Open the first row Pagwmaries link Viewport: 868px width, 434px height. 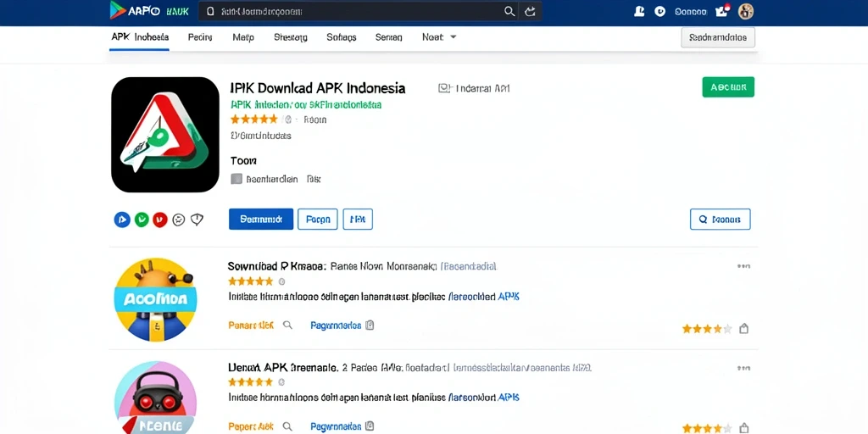click(336, 325)
